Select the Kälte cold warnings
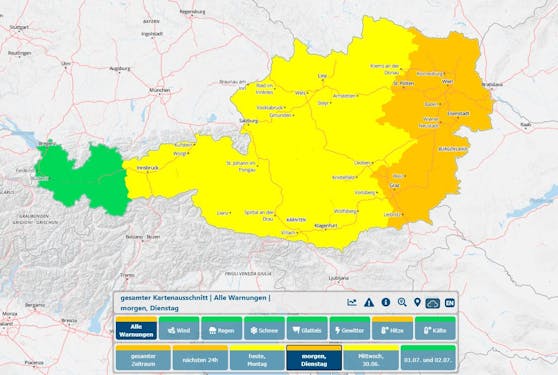The height and width of the screenshot is (375, 558). click(435, 328)
